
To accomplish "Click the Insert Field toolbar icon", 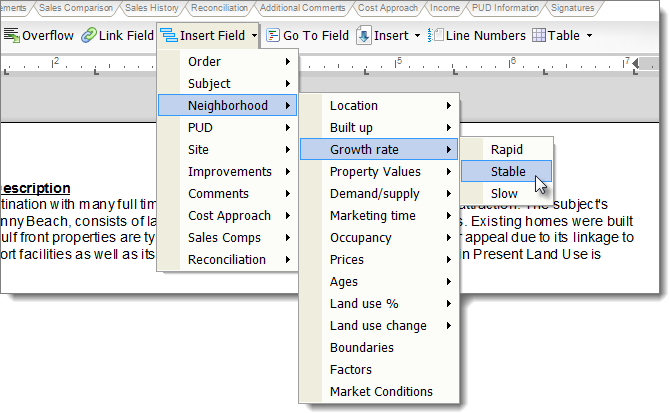I will coord(167,35).
